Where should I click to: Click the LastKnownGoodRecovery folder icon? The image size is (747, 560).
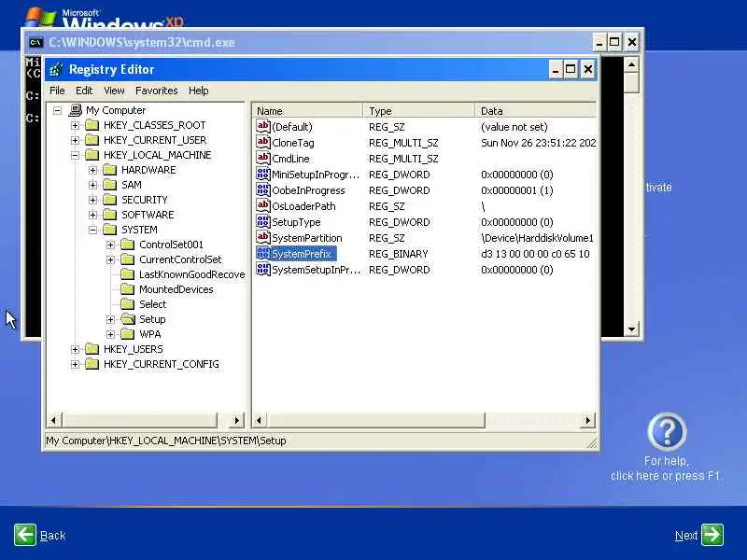pyautogui.click(x=127, y=274)
